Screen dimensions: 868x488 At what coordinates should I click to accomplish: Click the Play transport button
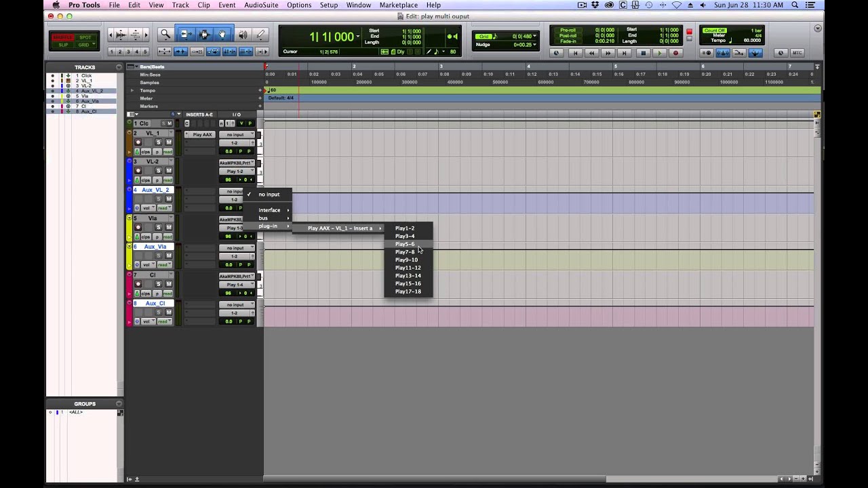pyautogui.click(x=658, y=53)
